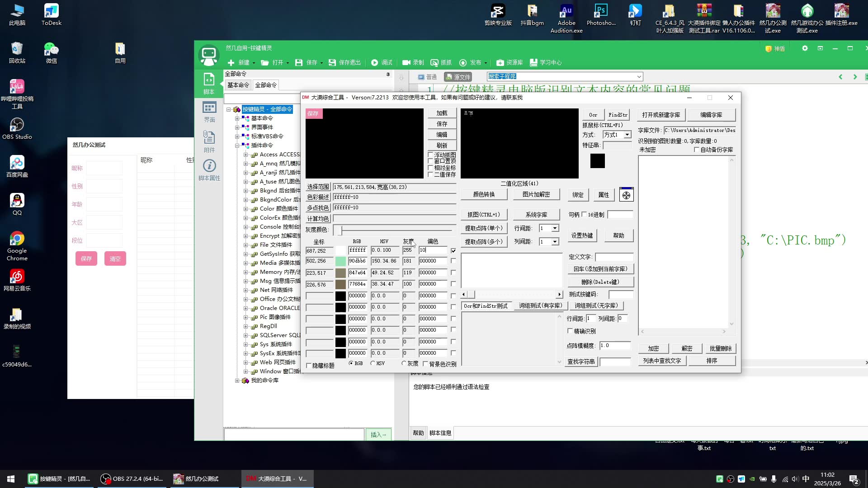
Task: Expand 标准VBS命令 tree node
Action: point(237,136)
